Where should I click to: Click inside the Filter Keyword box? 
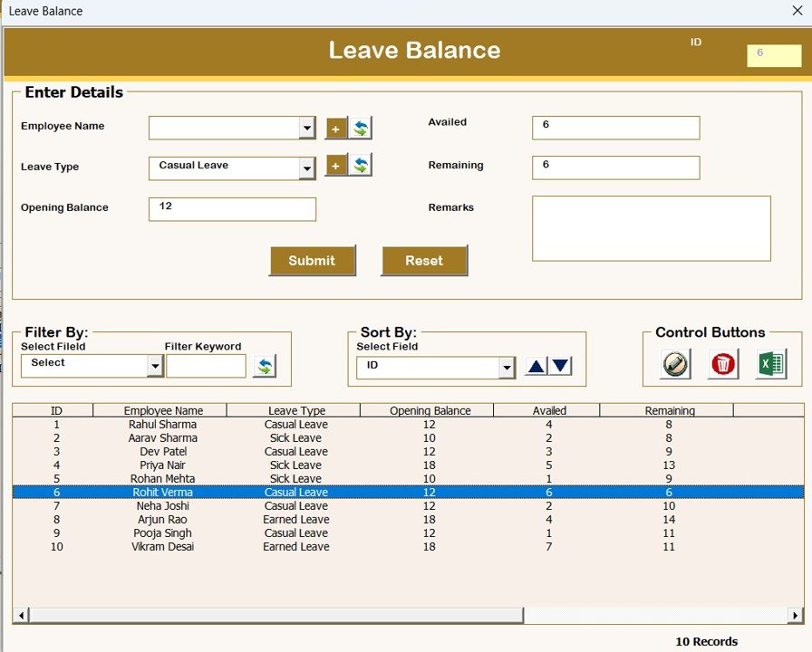pyautogui.click(x=207, y=366)
